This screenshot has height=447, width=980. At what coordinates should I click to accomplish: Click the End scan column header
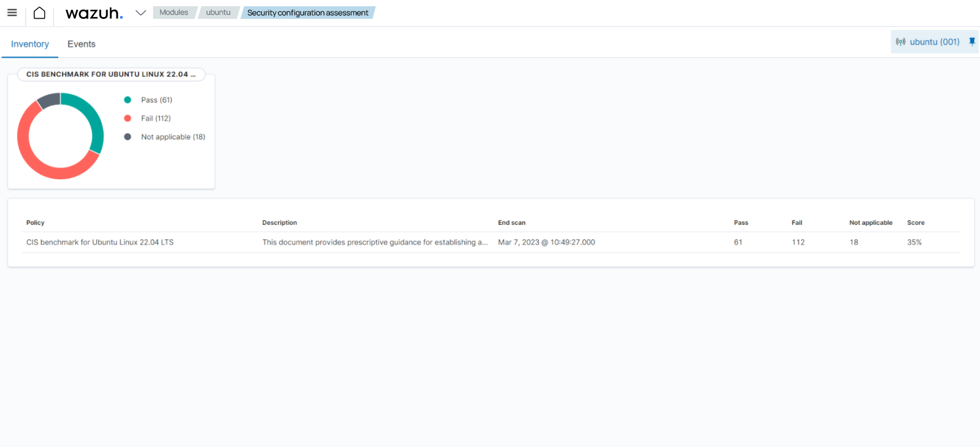[x=512, y=223]
